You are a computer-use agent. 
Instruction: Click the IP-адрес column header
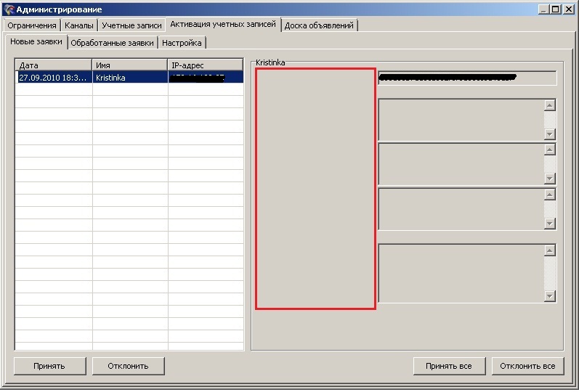205,65
